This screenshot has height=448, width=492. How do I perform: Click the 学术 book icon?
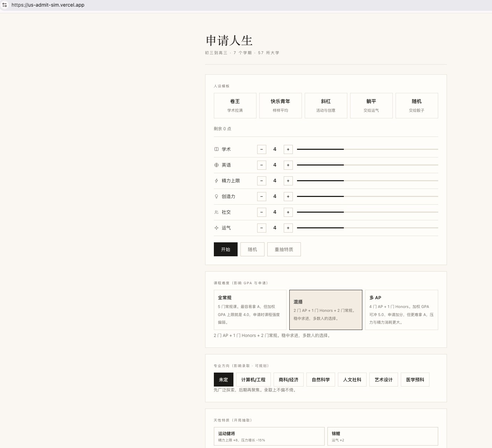(x=216, y=149)
